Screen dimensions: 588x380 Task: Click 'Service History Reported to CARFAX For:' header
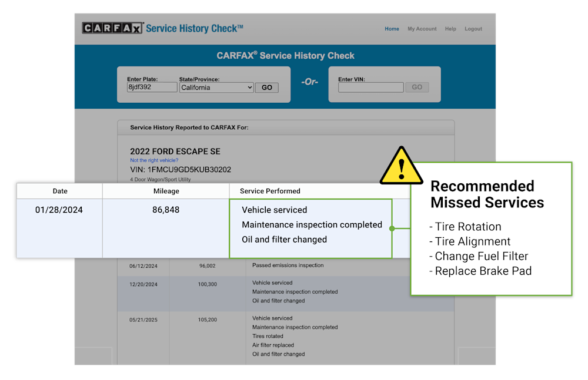[189, 127]
